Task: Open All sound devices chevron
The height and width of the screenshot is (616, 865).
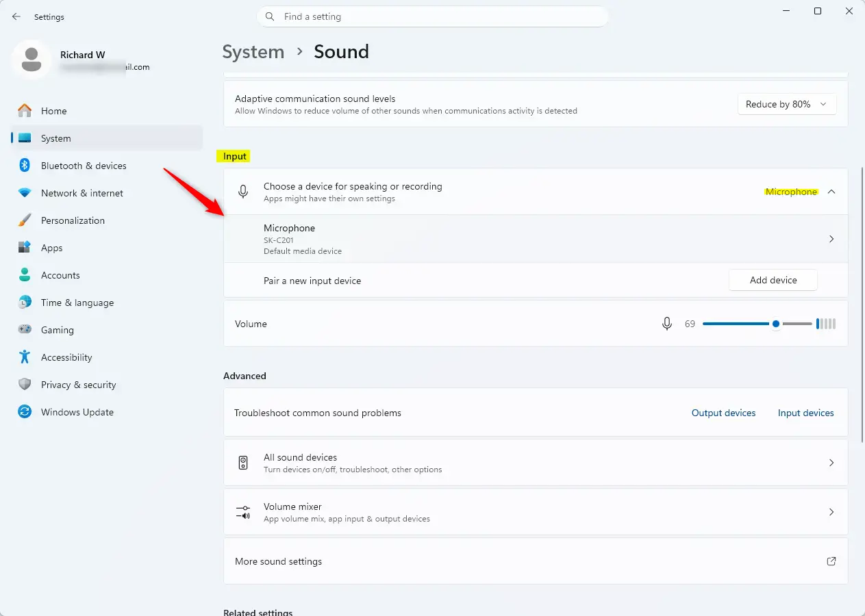Action: click(831, 463)
